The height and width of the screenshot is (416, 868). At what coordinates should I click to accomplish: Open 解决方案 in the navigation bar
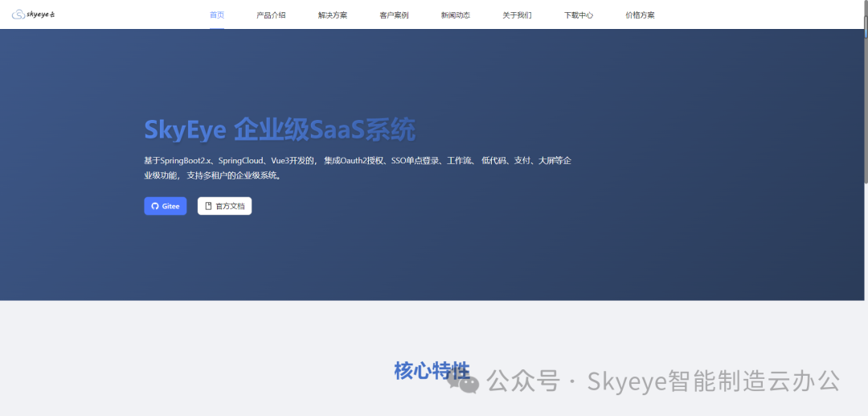333,15
